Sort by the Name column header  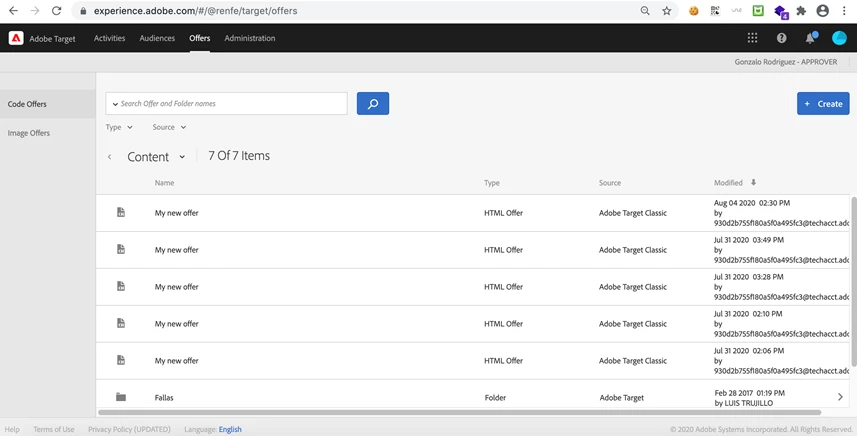[164, 183]
